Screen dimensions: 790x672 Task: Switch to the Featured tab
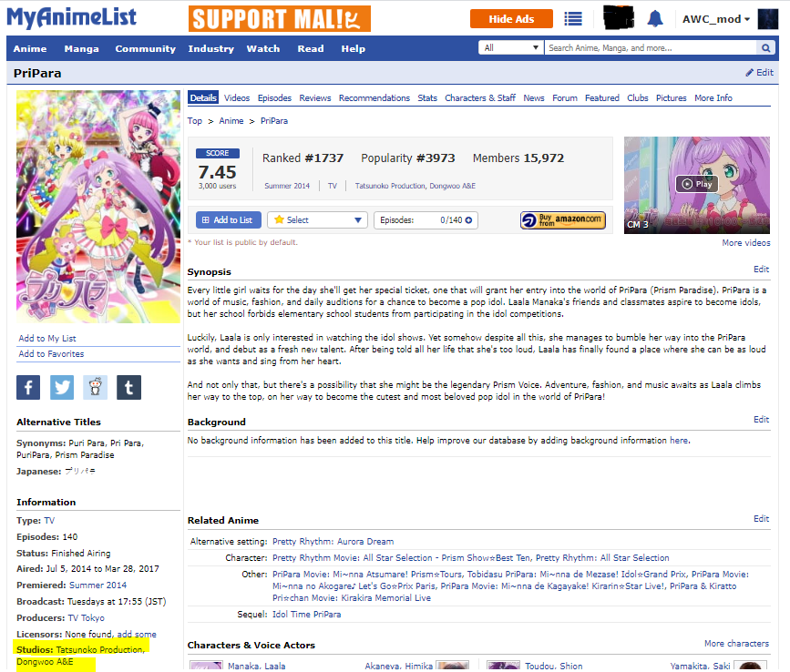pyautogui.click(x=602, y=97)
